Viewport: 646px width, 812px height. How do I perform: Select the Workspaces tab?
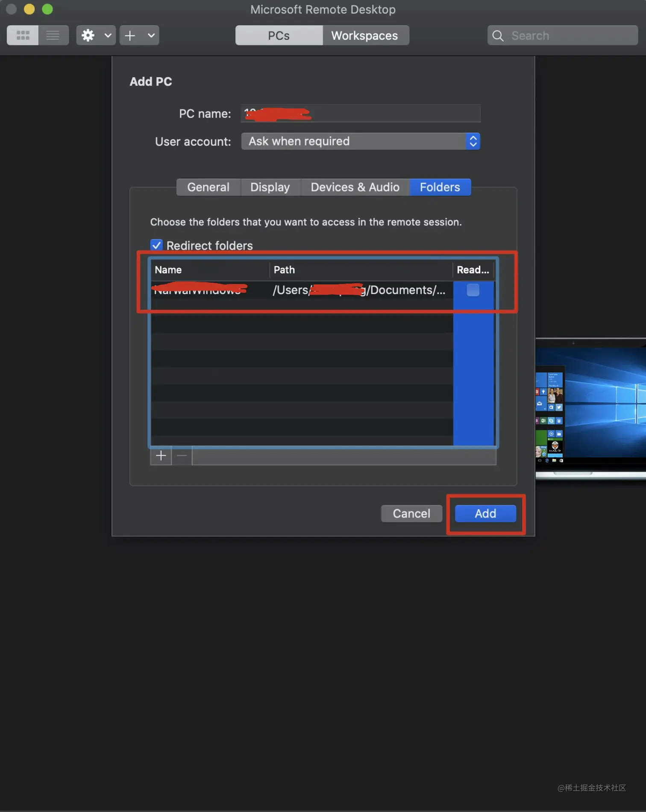click(366, 35)
